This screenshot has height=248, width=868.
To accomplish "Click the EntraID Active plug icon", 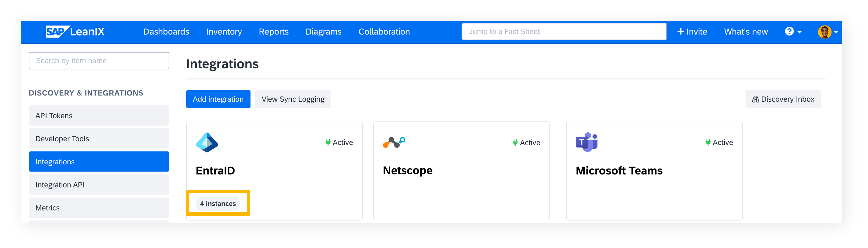I will pos(328,142).
